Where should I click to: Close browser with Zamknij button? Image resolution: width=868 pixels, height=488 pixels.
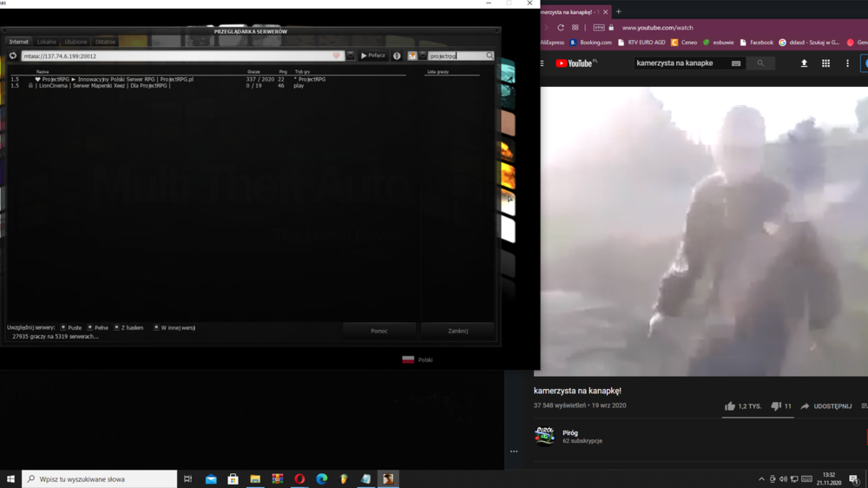(x=457, y=331)
